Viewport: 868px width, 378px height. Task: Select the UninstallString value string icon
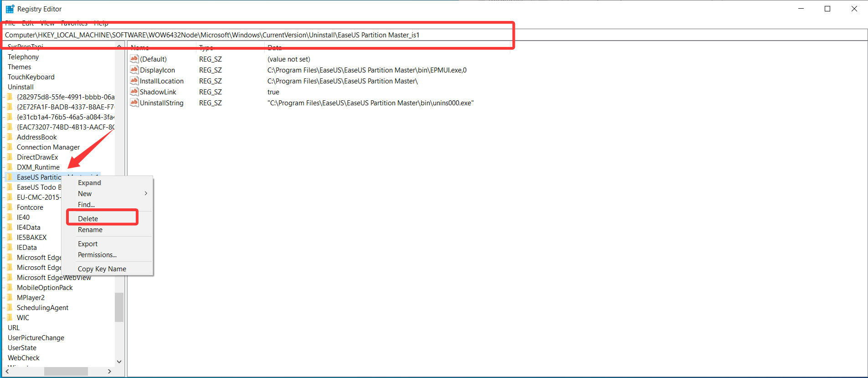coord(134,103)
